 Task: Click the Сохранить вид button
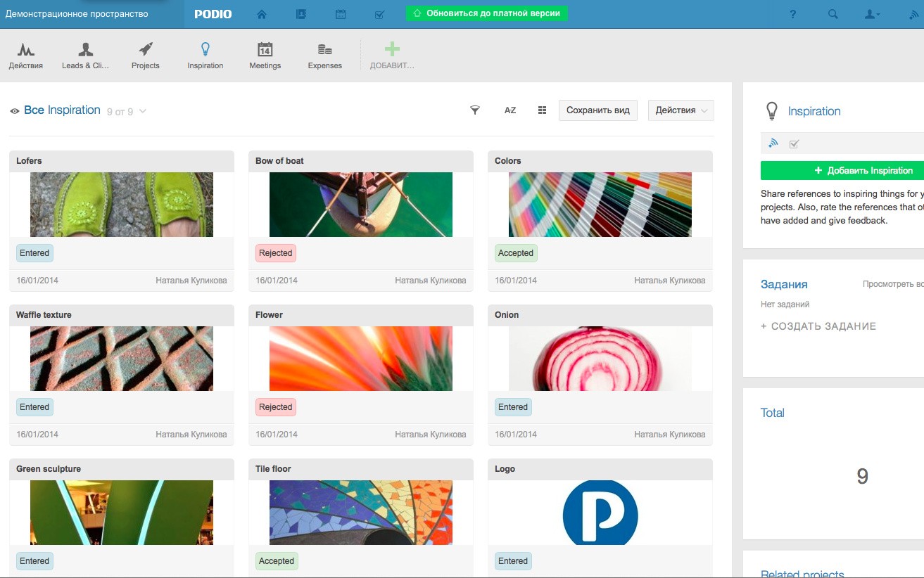pos(598,110)
